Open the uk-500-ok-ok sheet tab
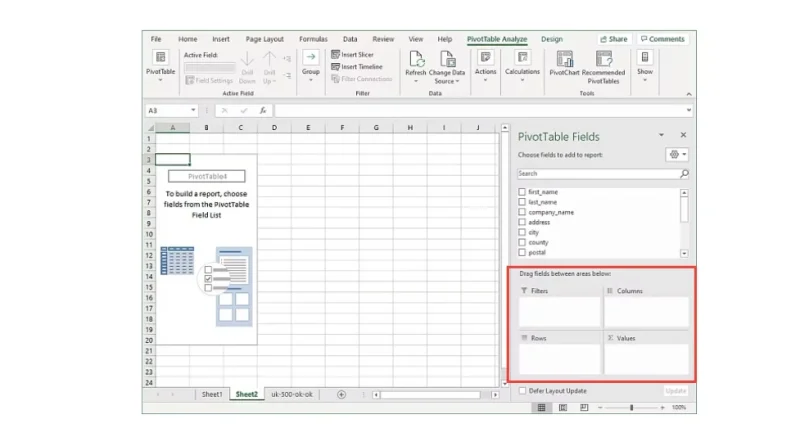Viewport: 800px width, 446px height. click(291, 394)
